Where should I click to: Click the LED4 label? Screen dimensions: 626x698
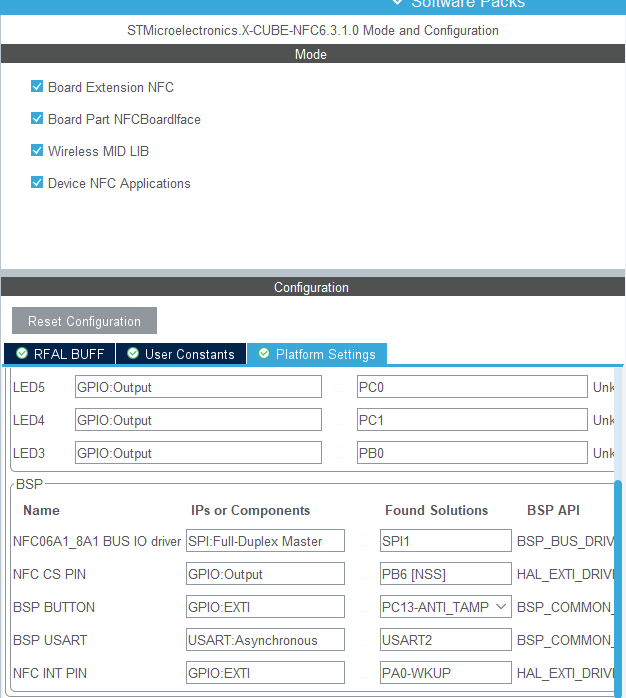point(29,420)
